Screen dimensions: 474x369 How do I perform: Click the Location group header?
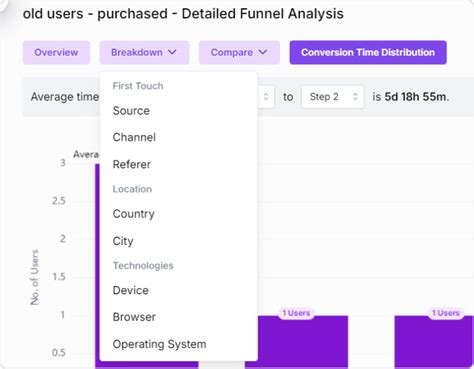tap(132, 189)
